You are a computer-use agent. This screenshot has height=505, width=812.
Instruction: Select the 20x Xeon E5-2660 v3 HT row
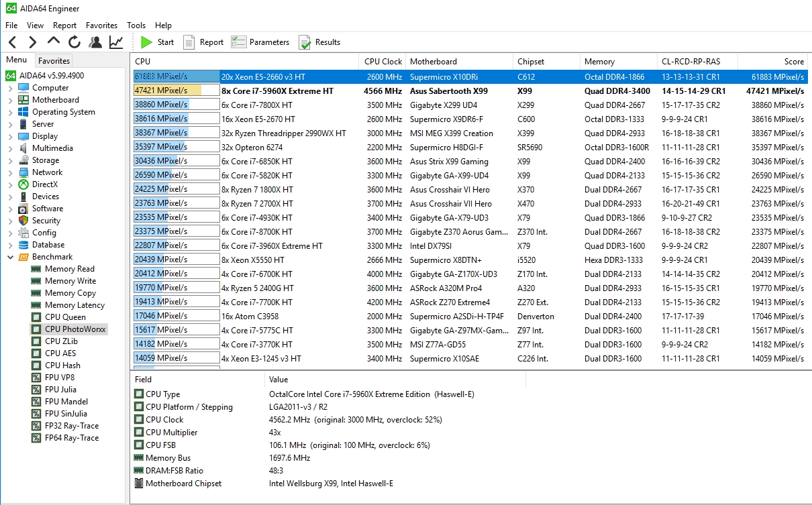click(x=471, y=76)
